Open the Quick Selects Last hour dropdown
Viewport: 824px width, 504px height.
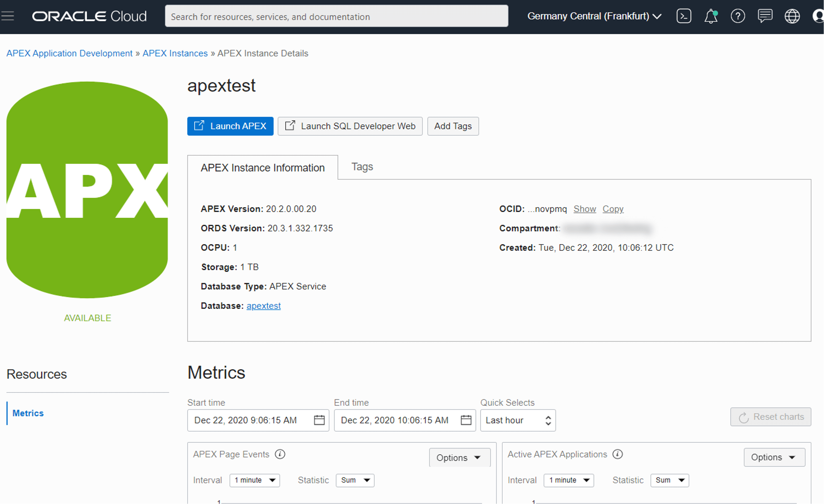[x=518, y=420]
